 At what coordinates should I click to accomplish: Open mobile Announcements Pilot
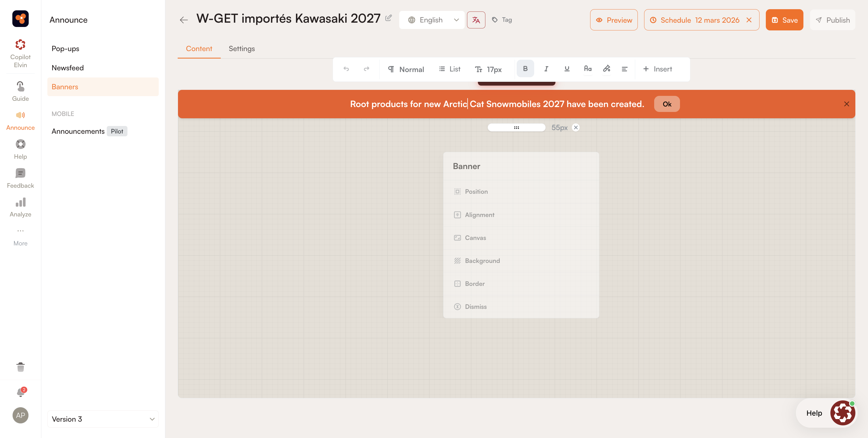click(x=89, y=131)
